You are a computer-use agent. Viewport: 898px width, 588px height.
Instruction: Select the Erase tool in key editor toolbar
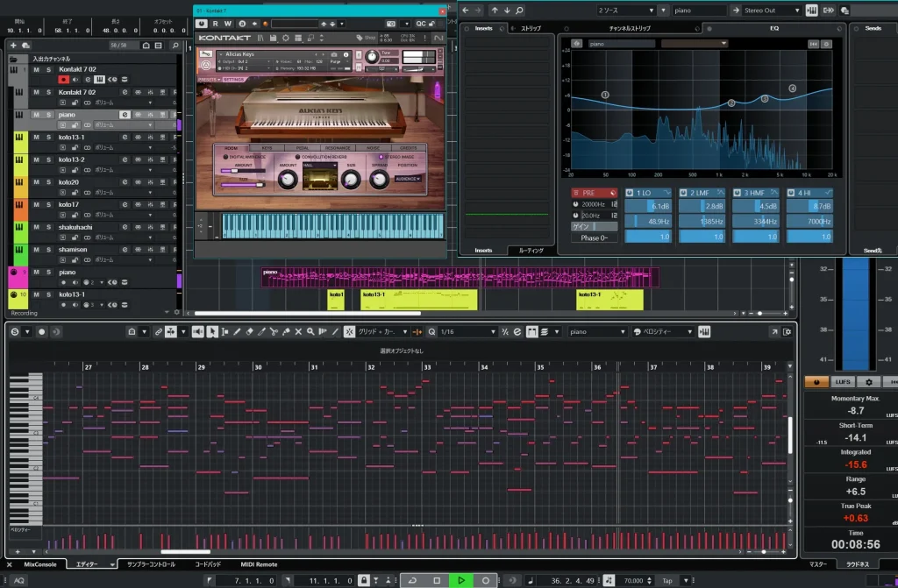pos(249,332)
